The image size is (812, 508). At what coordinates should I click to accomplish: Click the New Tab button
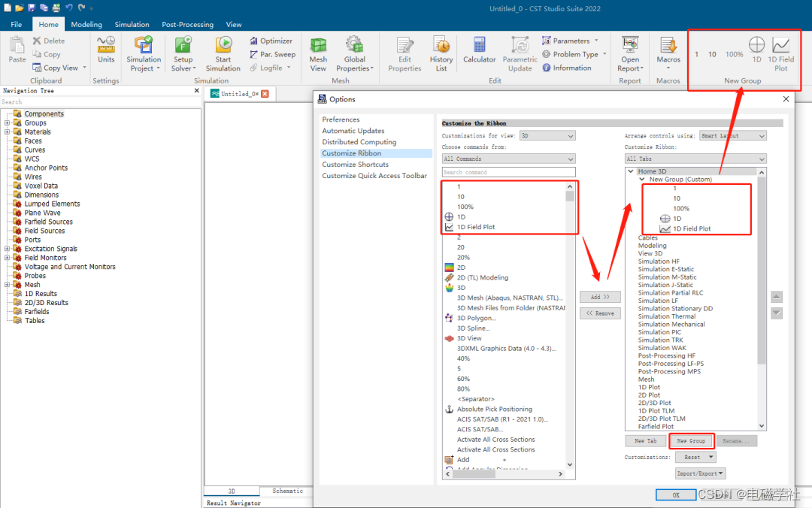click(645, 441)
